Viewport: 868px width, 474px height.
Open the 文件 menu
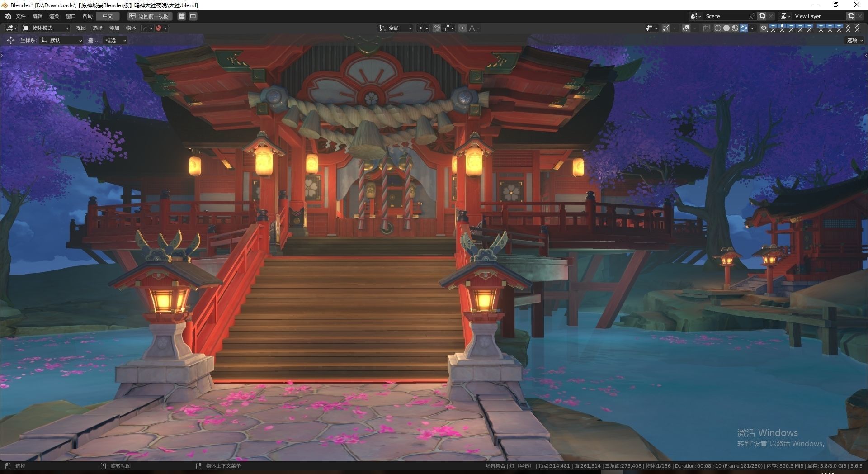pyautogui.click(x=21, y=16)
